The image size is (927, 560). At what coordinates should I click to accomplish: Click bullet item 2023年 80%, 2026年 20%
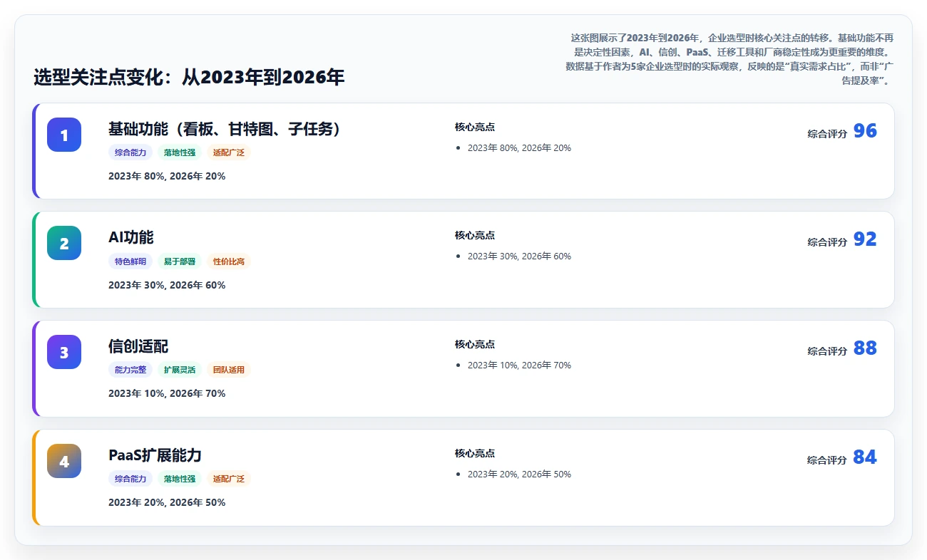(519, 148)
